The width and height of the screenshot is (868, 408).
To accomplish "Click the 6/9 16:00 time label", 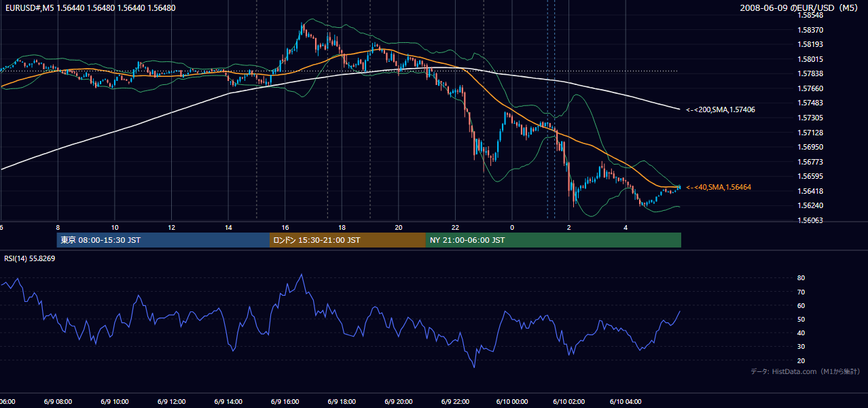I will tap(285, 402).
